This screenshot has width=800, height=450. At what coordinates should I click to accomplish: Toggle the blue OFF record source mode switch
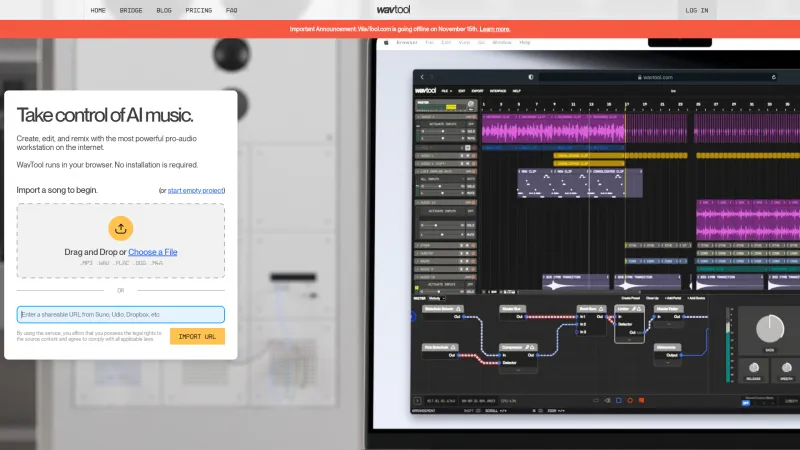[746, 403]
